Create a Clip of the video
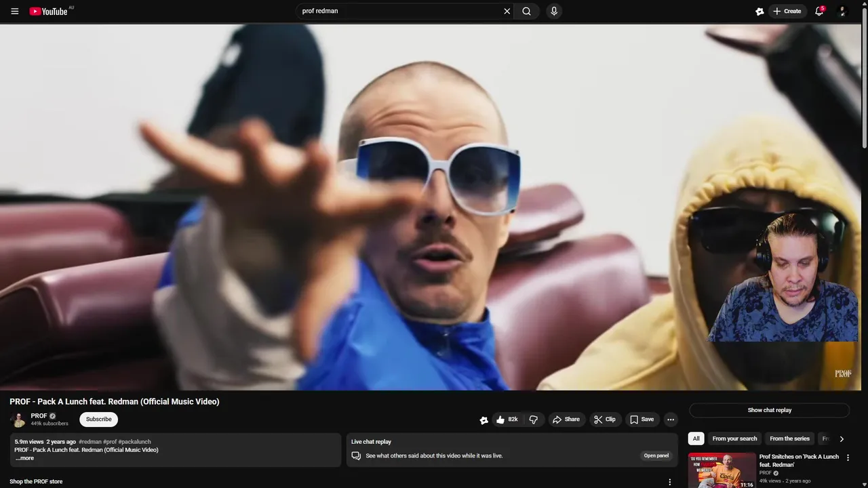Viewport: 868px width, 488px height. click(x=604, y=420)
